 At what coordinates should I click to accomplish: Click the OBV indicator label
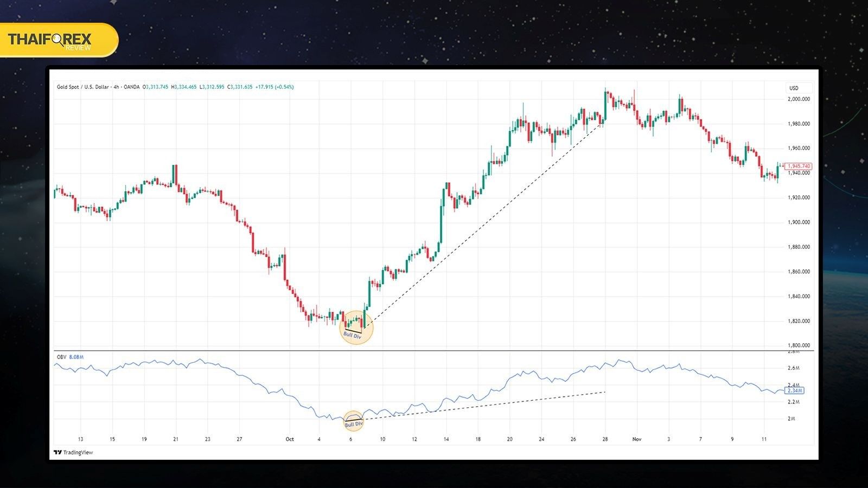[x=61, y=357]
